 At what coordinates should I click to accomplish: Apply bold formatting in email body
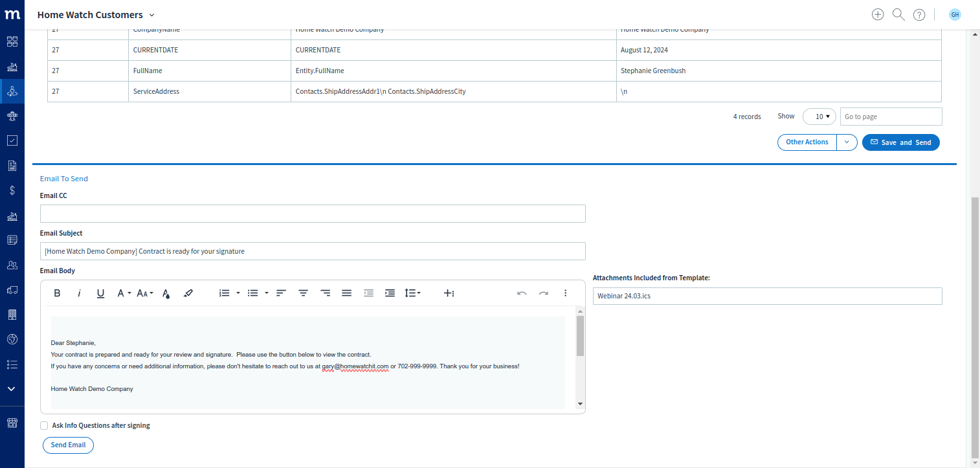point(57,293)
